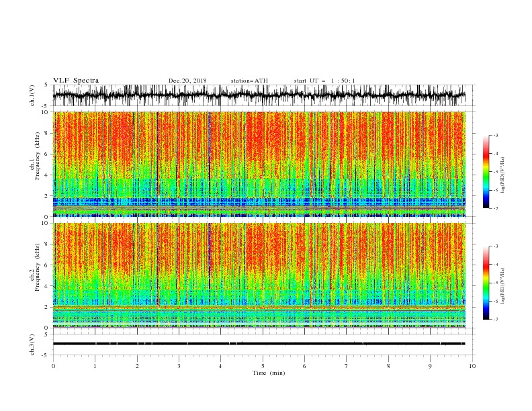Click the "2" kHz tick on ch.1 frequency axis
532x411 pixels.
point(46,195)
